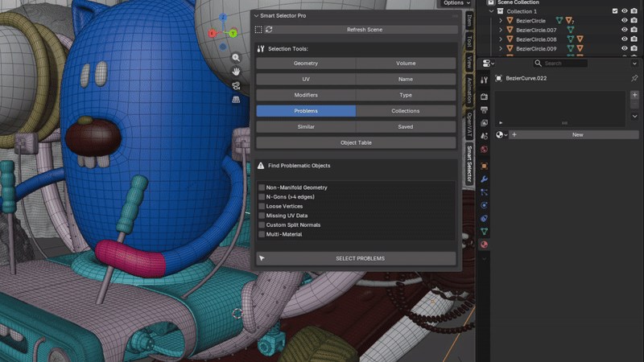Image resolution: width=644 pixels, height=362 pixels.
Task: Click the SELECT PROBLEMS button
Action: [x=356, y=258]
